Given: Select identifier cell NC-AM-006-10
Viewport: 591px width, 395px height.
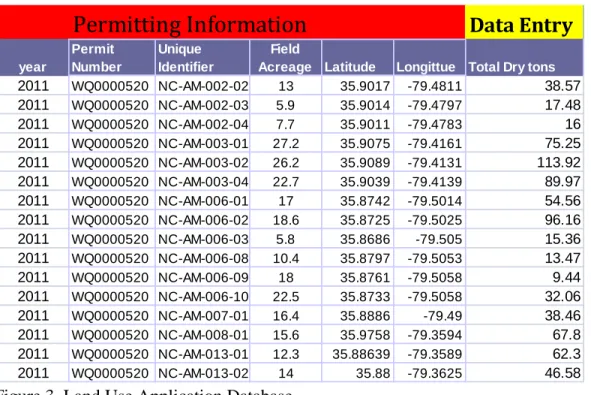Looking at the screenshot, I should (x=202, y=297).
